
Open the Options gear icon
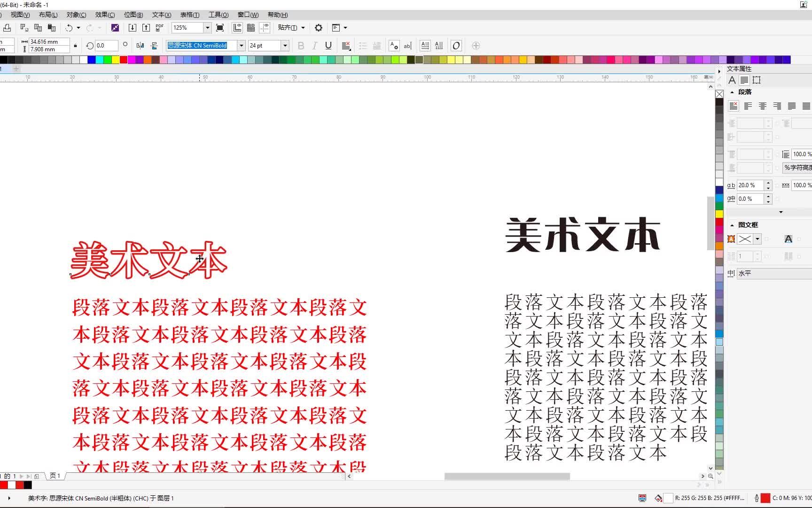(x=319, y=28)
